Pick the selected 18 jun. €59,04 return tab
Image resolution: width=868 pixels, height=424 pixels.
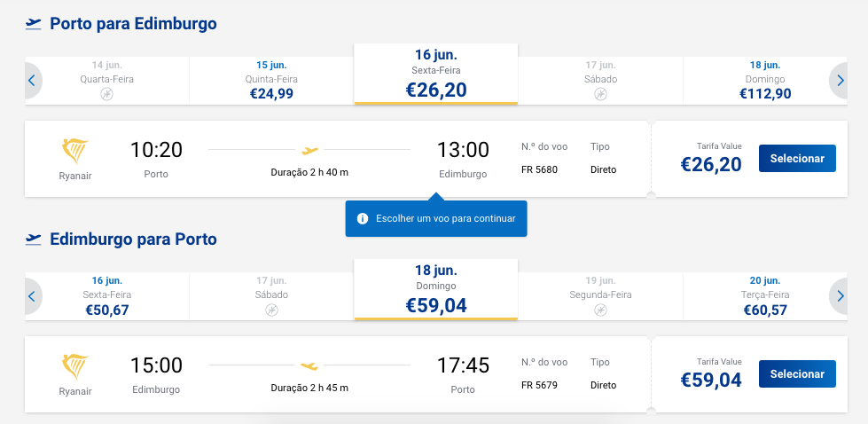pos(436,289)
